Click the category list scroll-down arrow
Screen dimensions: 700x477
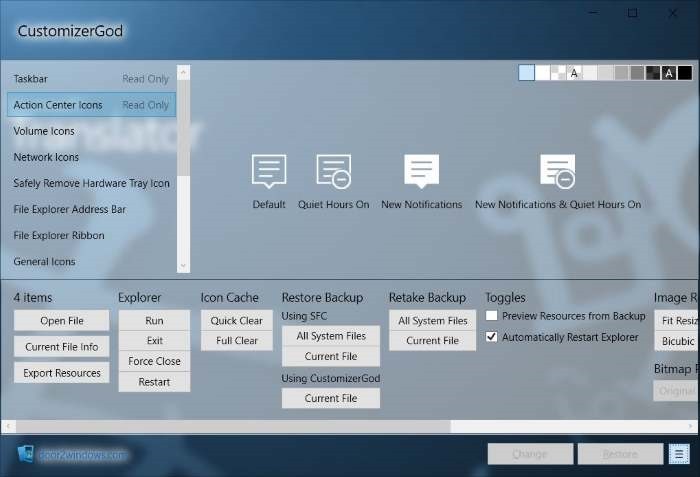(183, 266)
